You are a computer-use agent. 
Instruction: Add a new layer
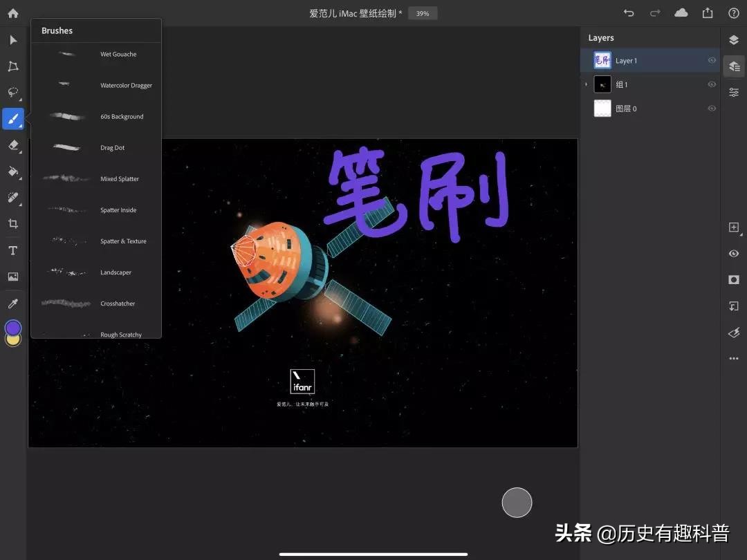click(733, 227)
